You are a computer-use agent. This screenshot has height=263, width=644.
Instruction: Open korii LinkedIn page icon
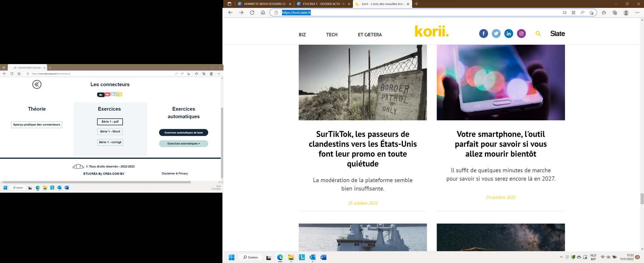[x=509, y=34]
